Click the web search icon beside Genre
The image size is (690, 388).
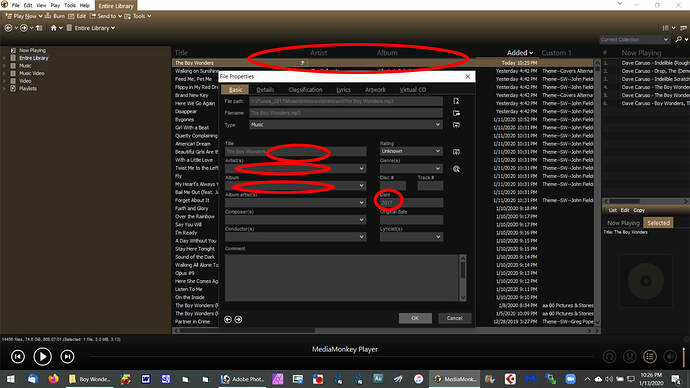click(456, 169)
